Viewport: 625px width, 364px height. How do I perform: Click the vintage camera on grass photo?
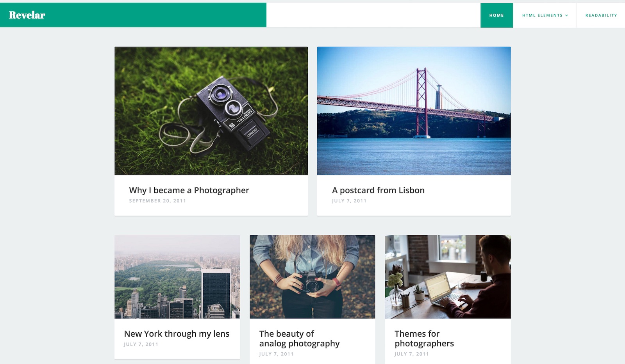tap(211, 111)
